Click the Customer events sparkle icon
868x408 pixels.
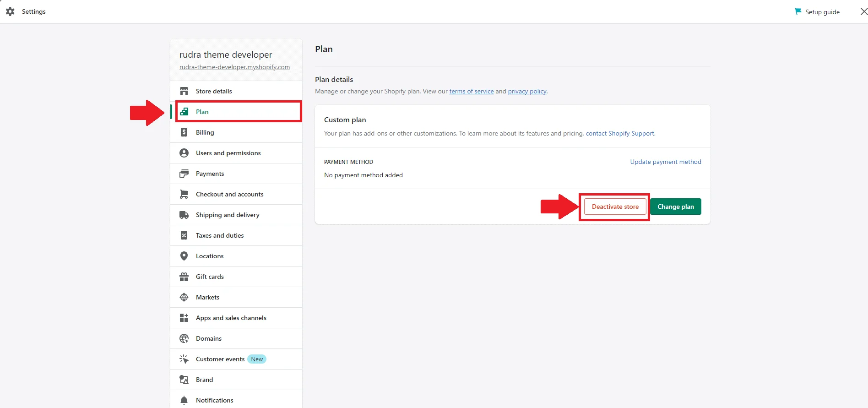184,359
